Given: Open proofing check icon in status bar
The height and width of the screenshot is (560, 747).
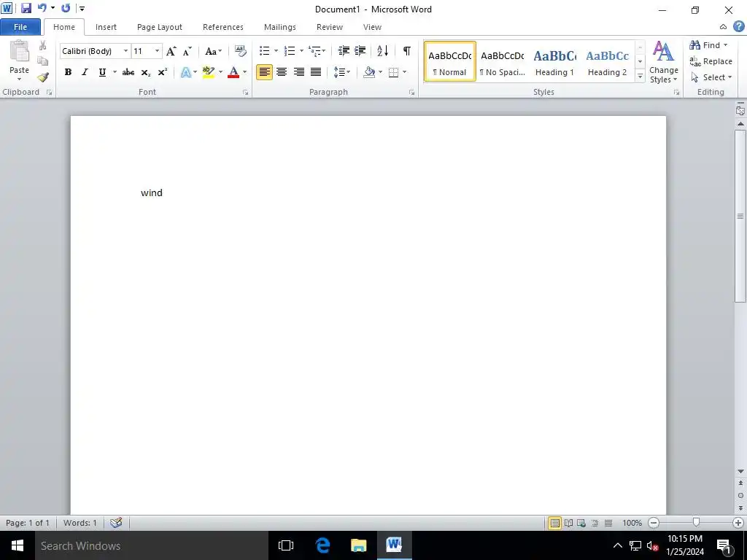Looking at the screenshot, I should (116, 523).
